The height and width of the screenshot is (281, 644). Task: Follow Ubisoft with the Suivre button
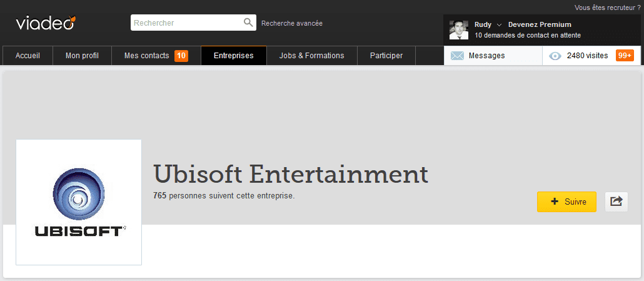click(x=566, y=202)
